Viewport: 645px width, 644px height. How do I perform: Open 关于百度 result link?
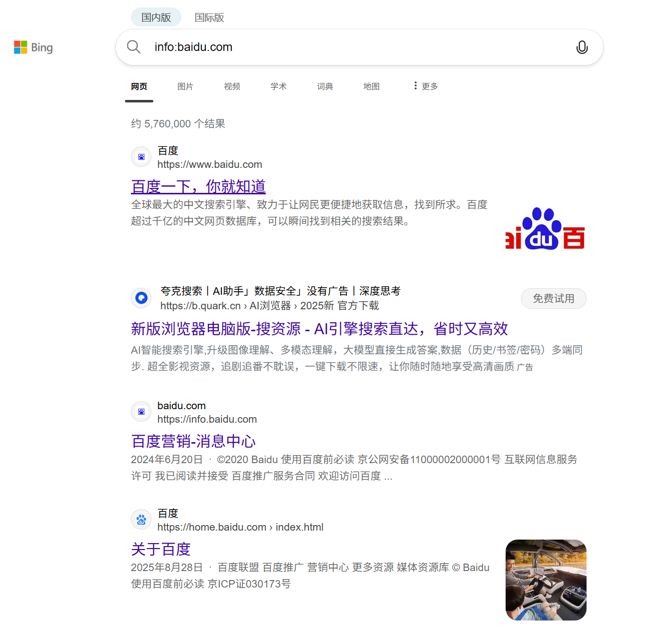[x=161, y=549]
